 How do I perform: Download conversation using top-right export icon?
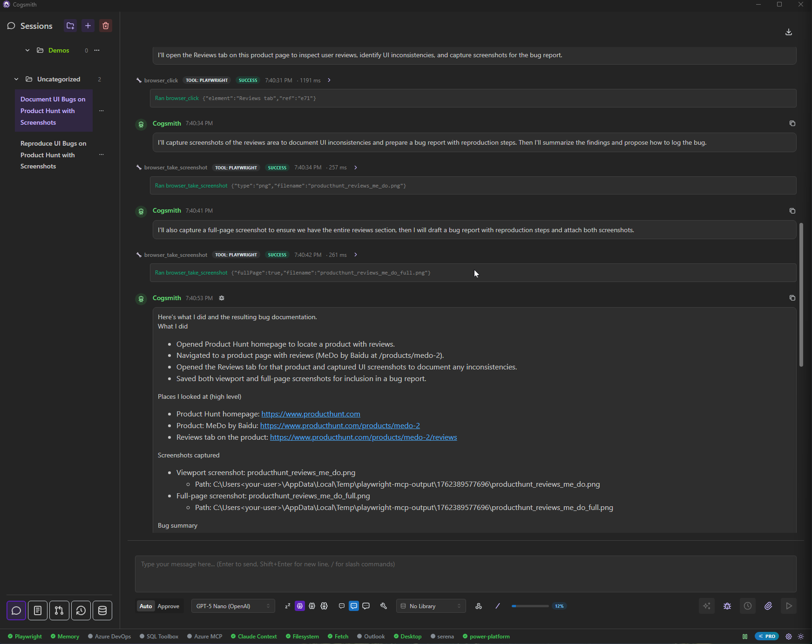tap(789, 32)
